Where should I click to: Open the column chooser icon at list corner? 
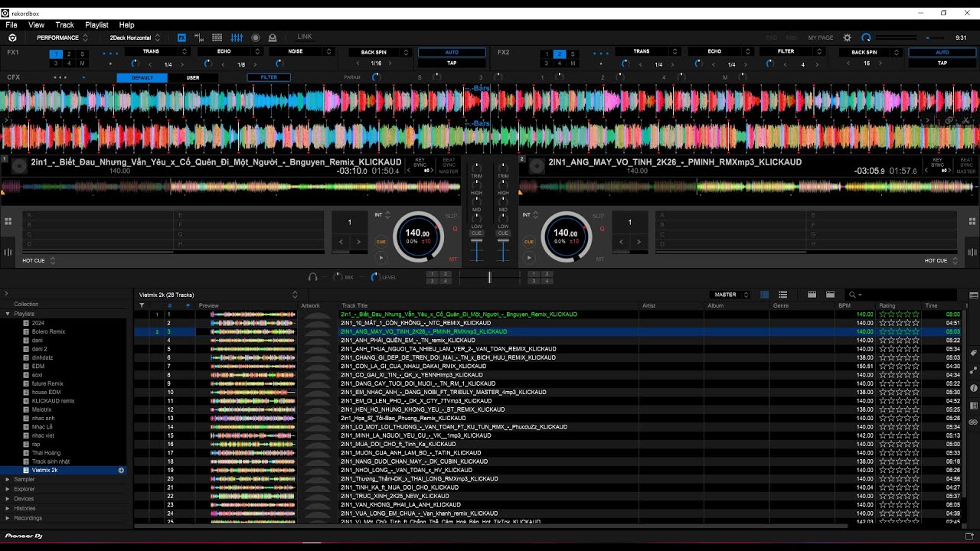point(974,295)
